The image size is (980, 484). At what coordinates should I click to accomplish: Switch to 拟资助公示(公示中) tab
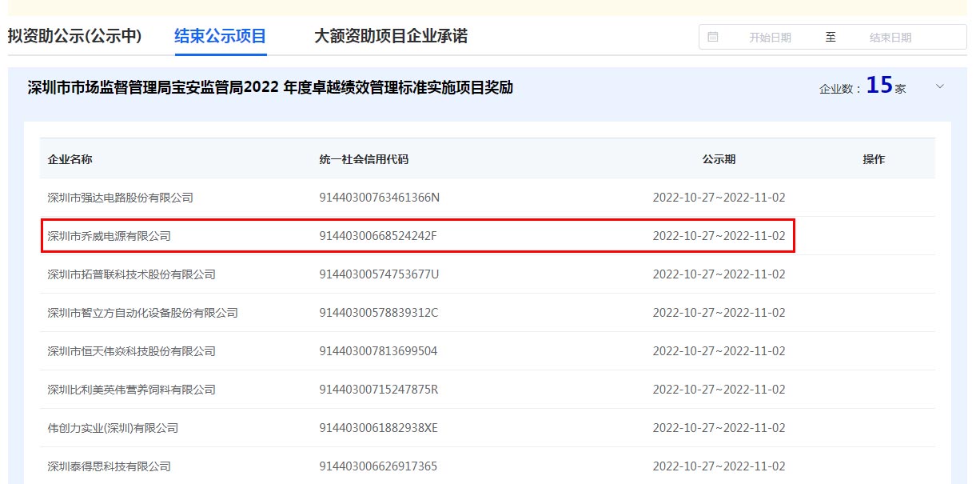pos(74,36)
